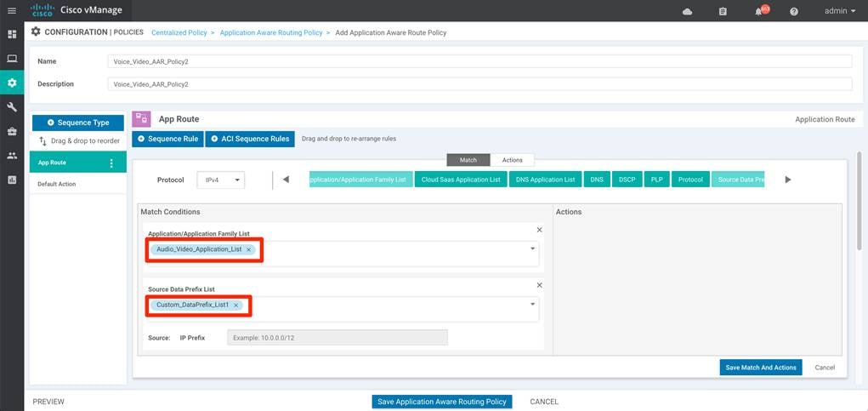Click the PREVIEW link
The width and height of the screenshot is (868, 411).
(48, 402)
